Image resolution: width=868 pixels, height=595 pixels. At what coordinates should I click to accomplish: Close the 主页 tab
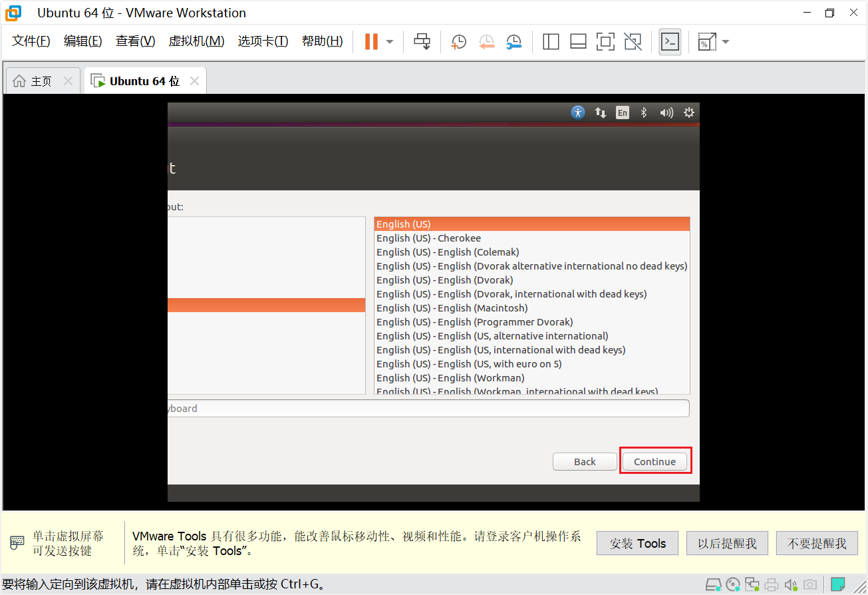pos(68,81)
